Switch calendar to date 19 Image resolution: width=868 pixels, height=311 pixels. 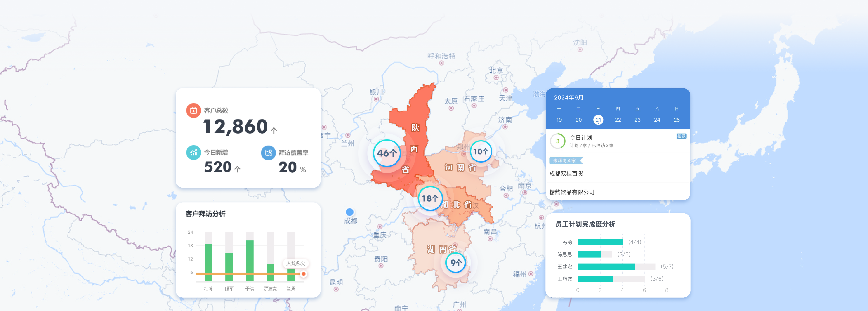tap(559, 120)
